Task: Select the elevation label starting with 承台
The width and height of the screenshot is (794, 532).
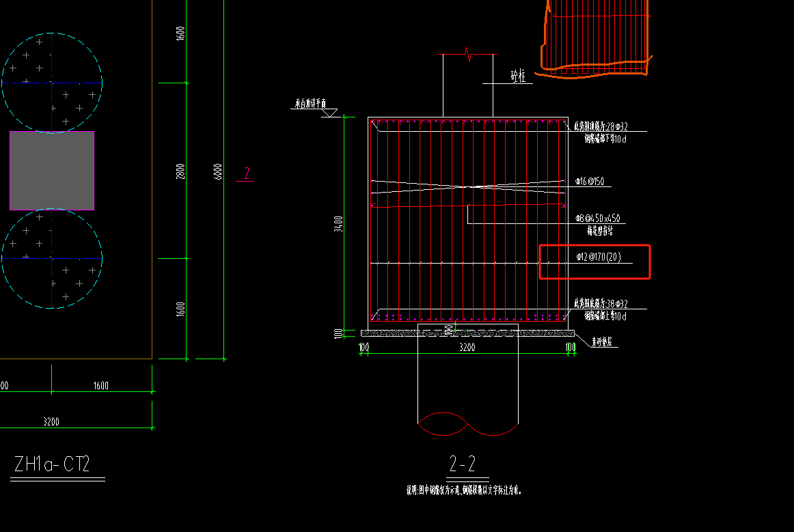Action: (x=310, y=104)
